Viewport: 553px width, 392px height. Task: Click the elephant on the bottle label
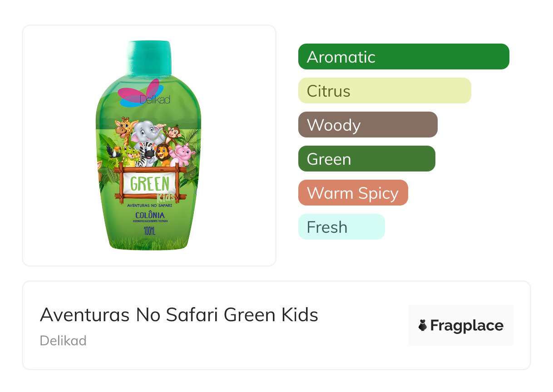click(x=147, y=132)
